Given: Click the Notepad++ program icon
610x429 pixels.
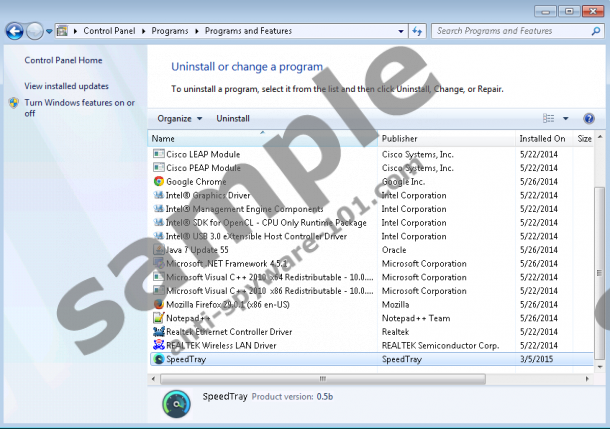Looking at the screenshot, I should point(158,318).
